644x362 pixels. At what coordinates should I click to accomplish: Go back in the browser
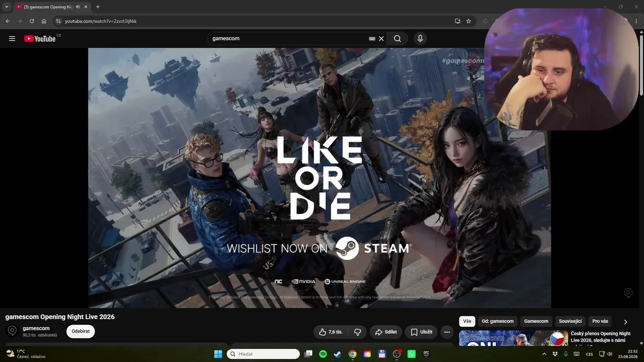tap(8, 21)
